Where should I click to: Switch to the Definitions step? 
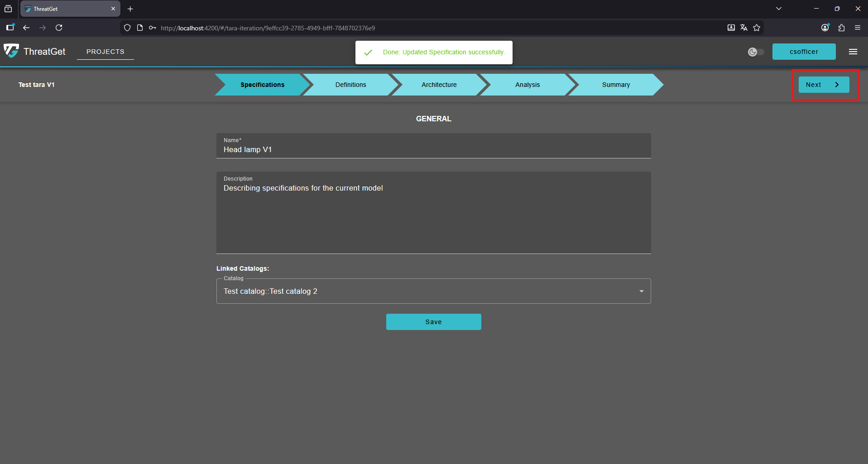tap(350, 85)
